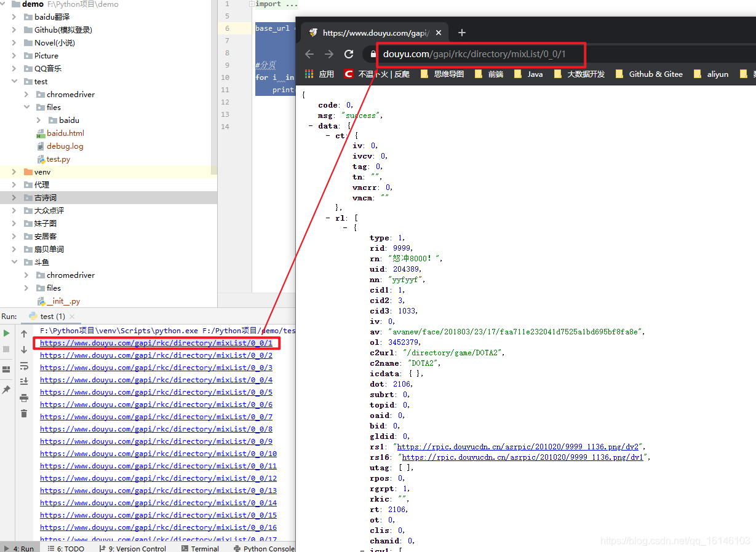Go forward in Chrome browser
The width and height of the screenshot is (756, 552).
[x=329, y=54]
